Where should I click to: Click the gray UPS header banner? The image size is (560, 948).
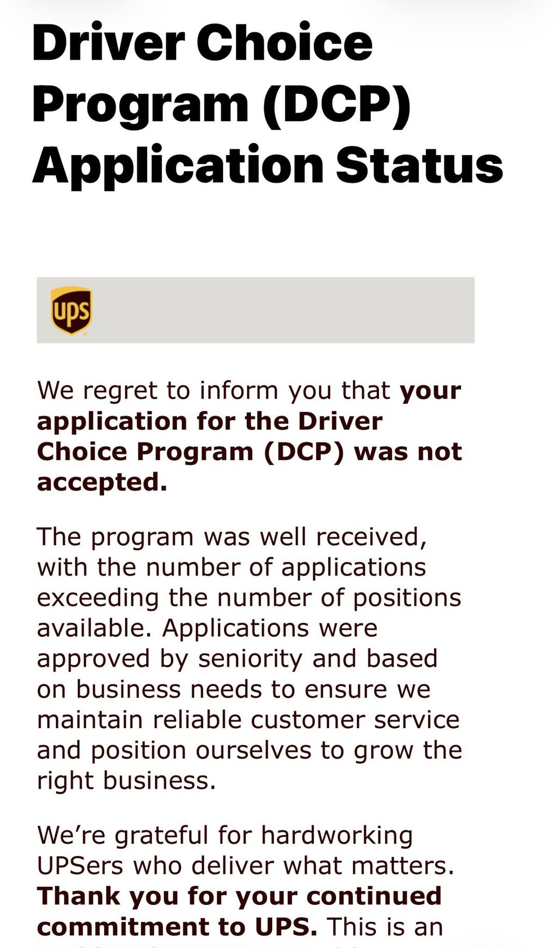click(x=280, y=310)
